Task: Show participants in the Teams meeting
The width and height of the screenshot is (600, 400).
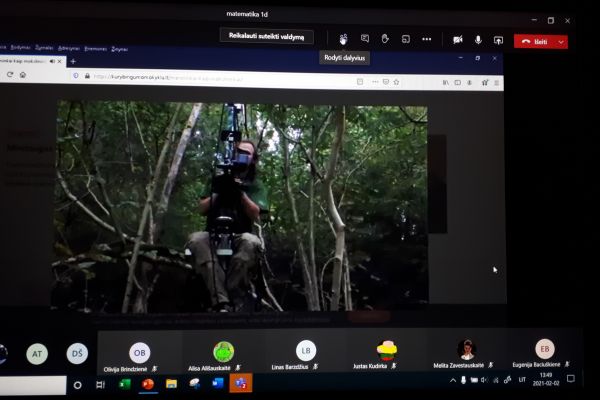Action: pos(343,39)
